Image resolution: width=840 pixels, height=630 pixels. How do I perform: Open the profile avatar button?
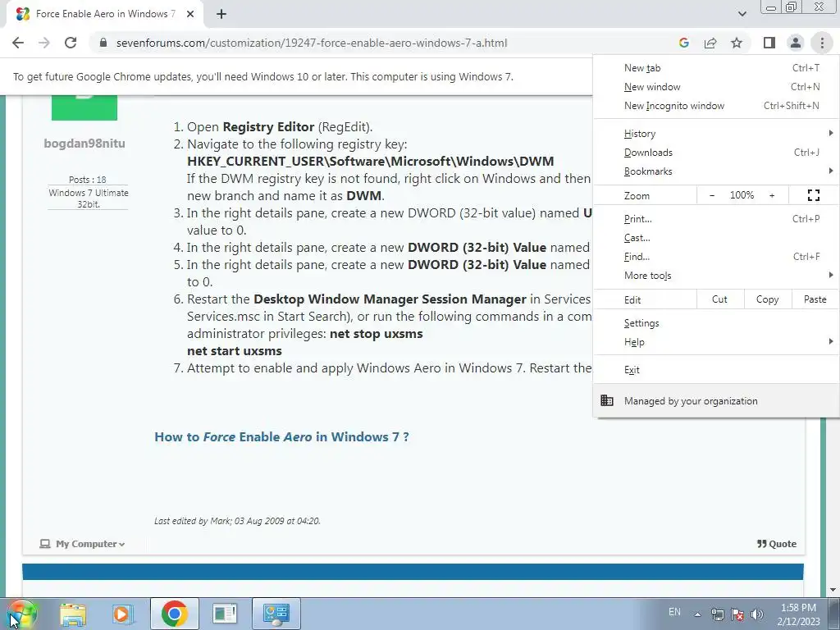pyautogui.click(x=796, y=43)
